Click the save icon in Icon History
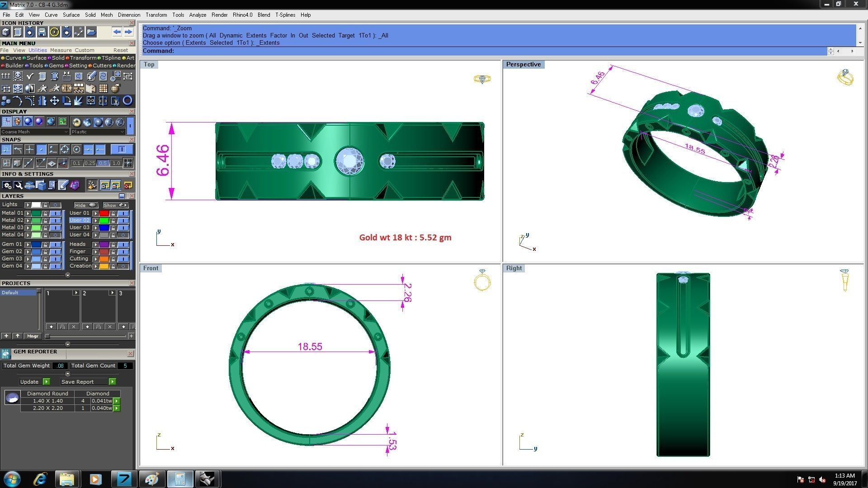This screenshot has width=868, height=488. [42, 32]
